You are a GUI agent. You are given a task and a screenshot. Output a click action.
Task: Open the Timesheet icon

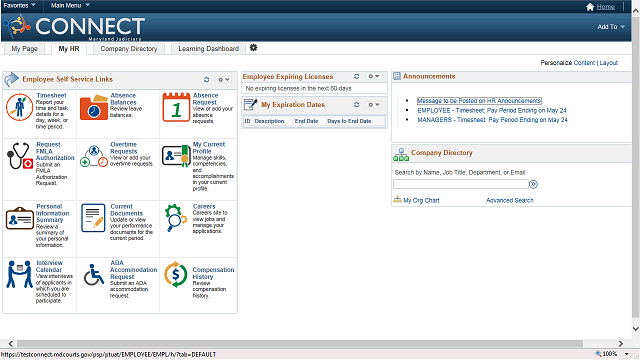tap(19, 107)
